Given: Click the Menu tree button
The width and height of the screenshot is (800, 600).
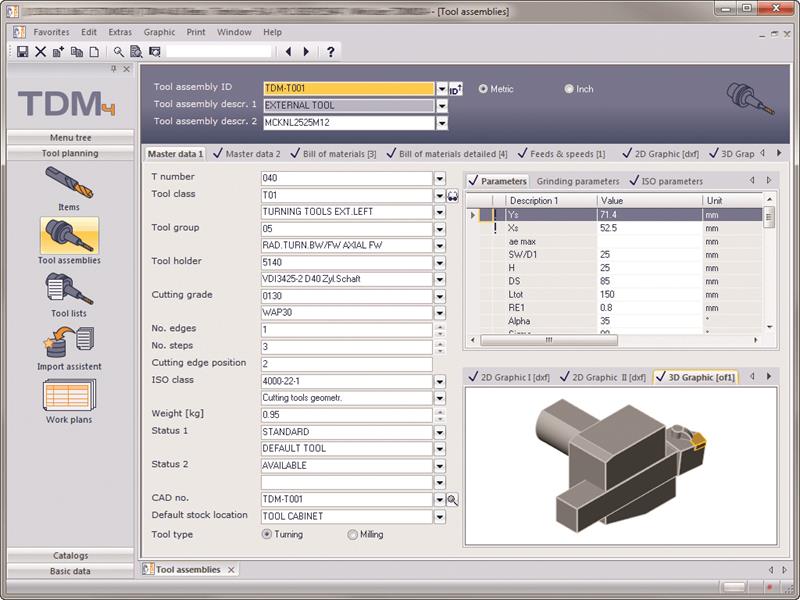Looking at the screenshot, I should coord(70,137).
